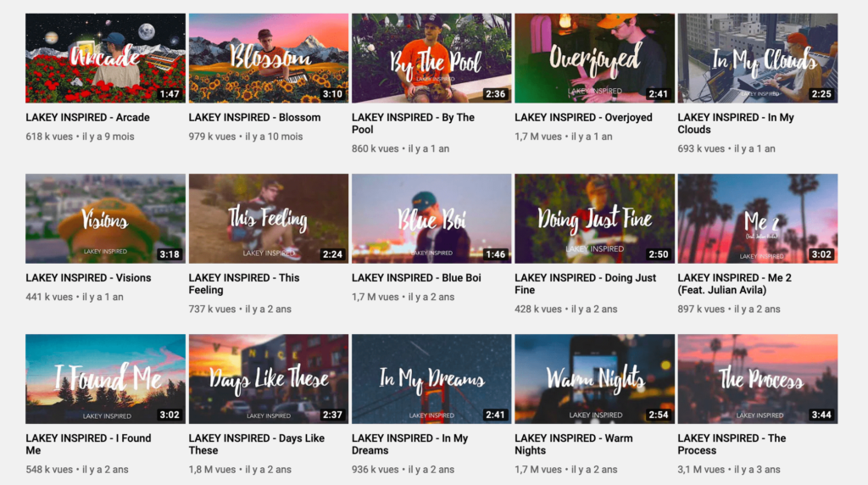Play the By The Pool thumbnail

(431, 59)
